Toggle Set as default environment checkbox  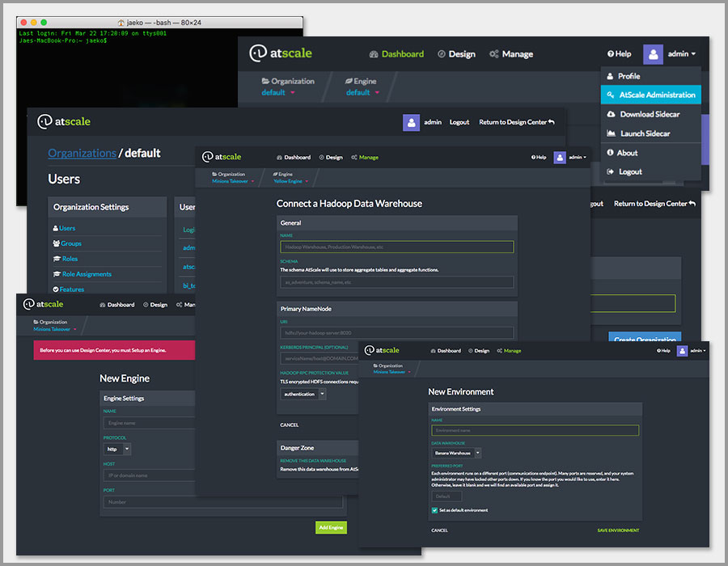[x=434, y=510]
